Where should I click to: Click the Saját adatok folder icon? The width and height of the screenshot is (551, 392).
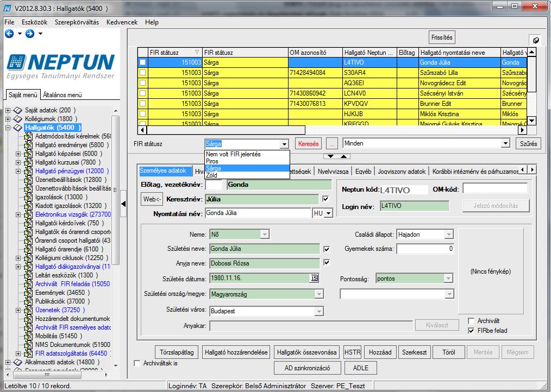[17, 110]
